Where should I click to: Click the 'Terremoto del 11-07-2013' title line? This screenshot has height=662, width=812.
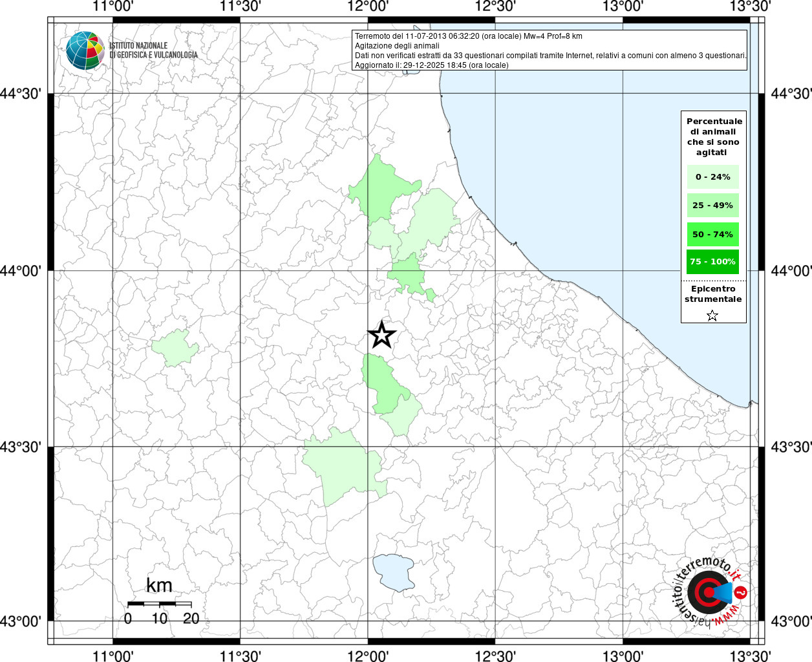click(469, 36)
